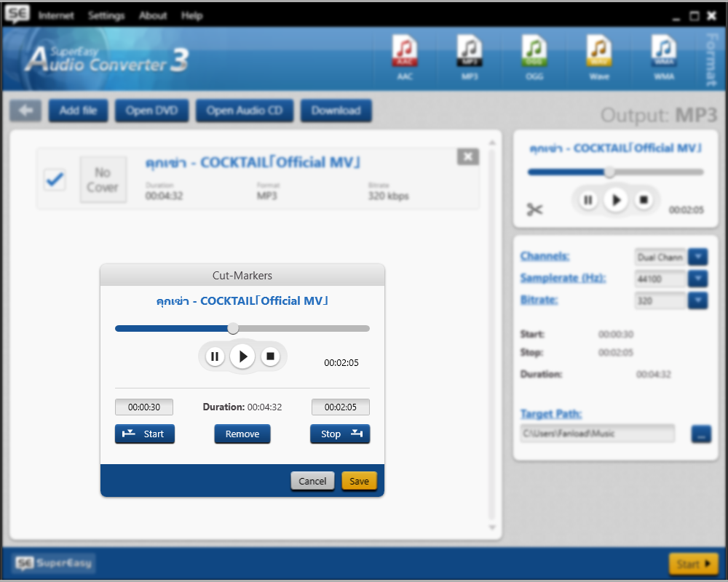
Task: Stop playback in the right preview panel
Action: point(644,200)
